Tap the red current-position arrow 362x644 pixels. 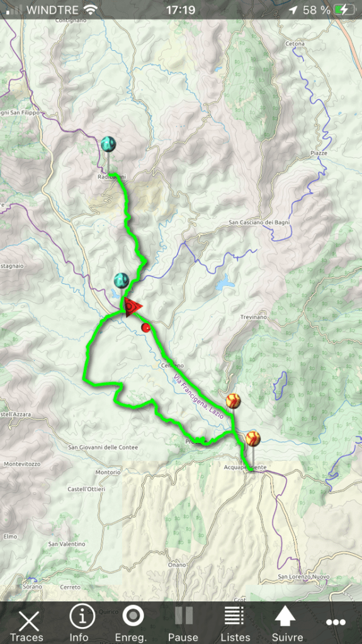click(132, 307)
